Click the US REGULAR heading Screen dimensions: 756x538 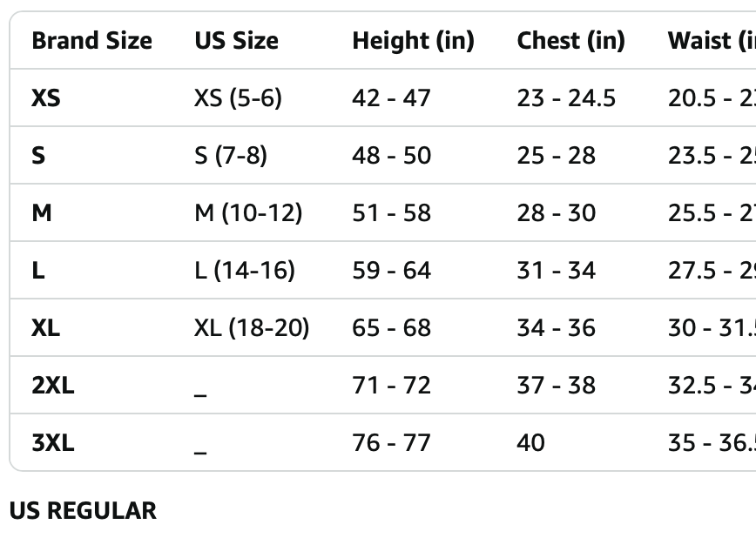tap(83, 511)
